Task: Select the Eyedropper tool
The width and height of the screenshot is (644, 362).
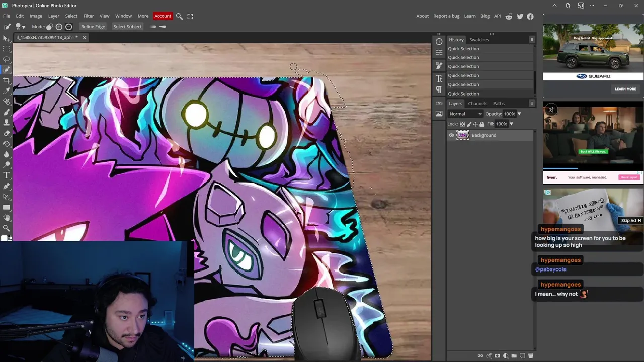Action: [6, 91]
